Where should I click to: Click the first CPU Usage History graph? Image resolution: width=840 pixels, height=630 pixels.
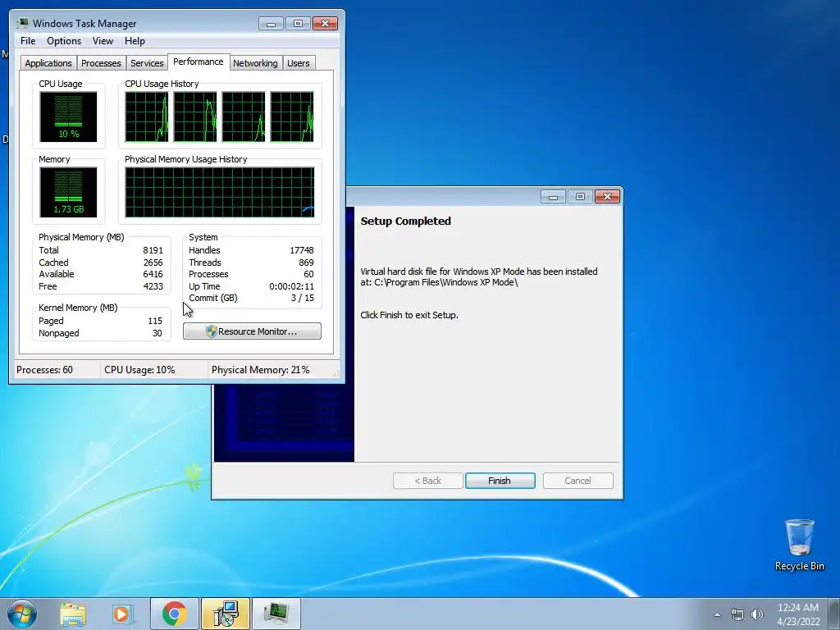click(x=147, y=116)
